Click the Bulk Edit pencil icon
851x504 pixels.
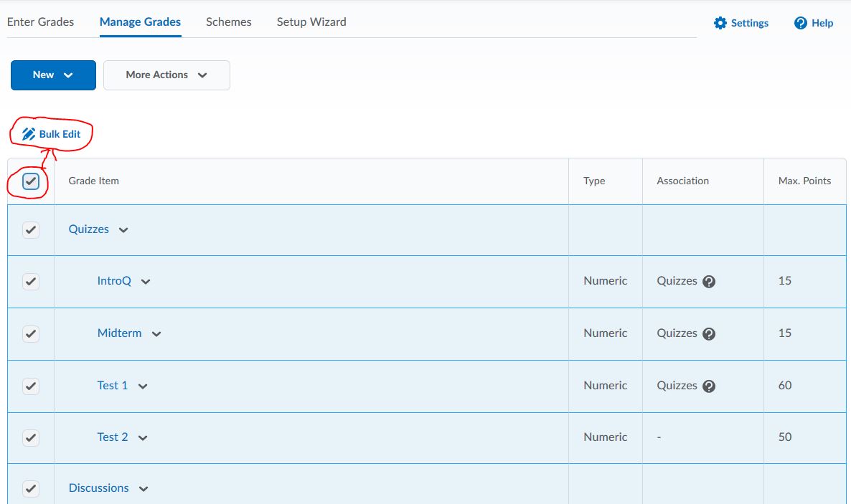coord(28,133)
